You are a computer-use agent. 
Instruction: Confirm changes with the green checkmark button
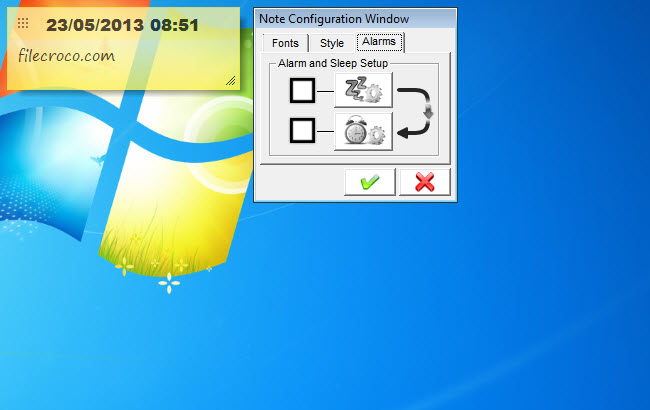(x=370, y=182)
